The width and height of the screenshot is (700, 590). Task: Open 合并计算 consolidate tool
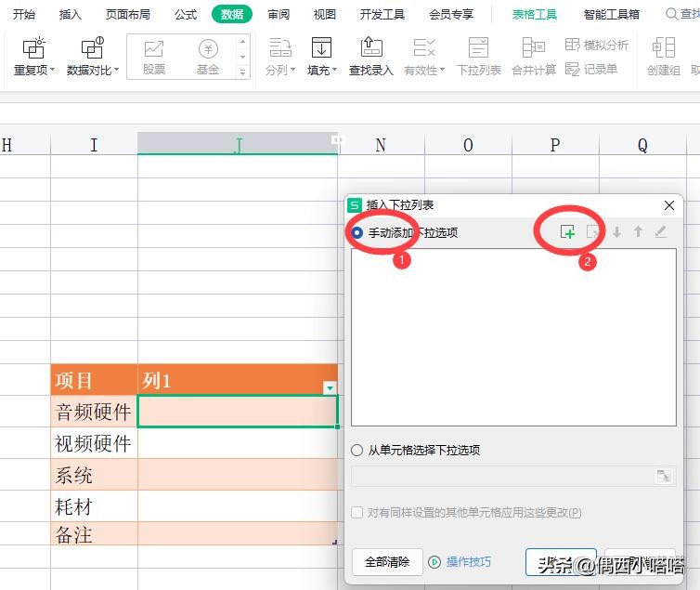(x=534, y=57)
